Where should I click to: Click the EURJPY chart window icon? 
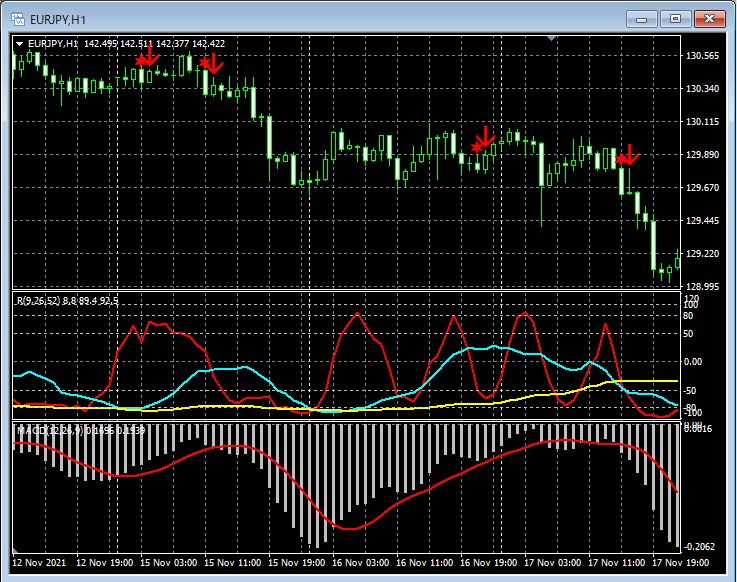[x=17, y=19]
